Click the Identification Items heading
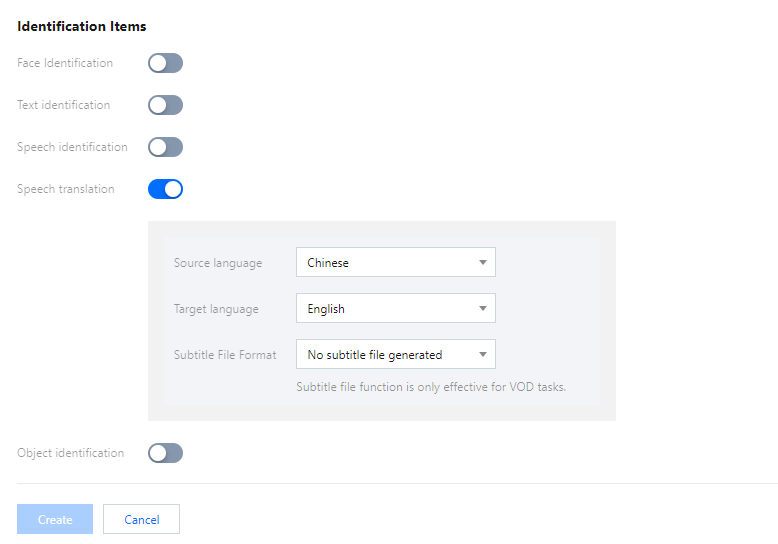This screenshot has width=778, height=544. [x=82, y=26]
